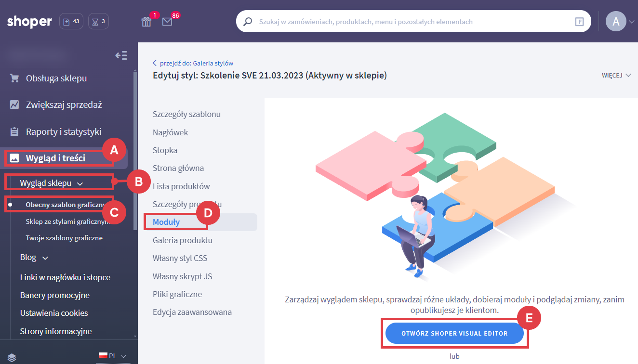Screen dimensions: 638x364
Task: Open Linki w nagłówku i stopce
Action: 65,277
